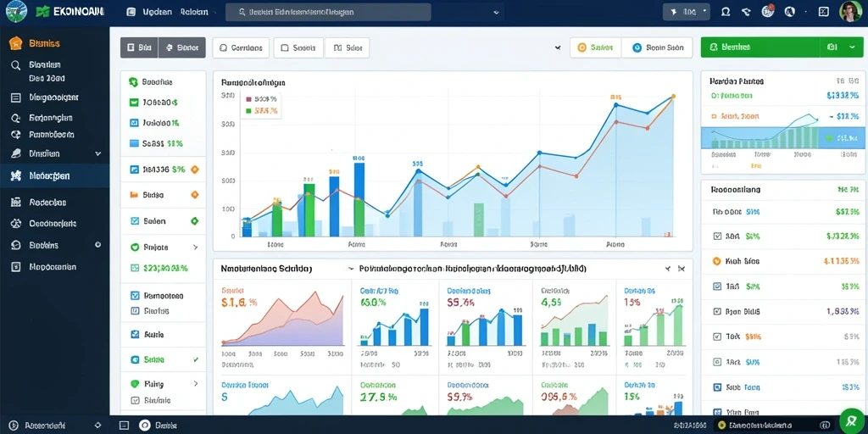The image size is (868, 434).
Task: Click the outlined button with circle icon in toolbar
Action: coord(241,47)
